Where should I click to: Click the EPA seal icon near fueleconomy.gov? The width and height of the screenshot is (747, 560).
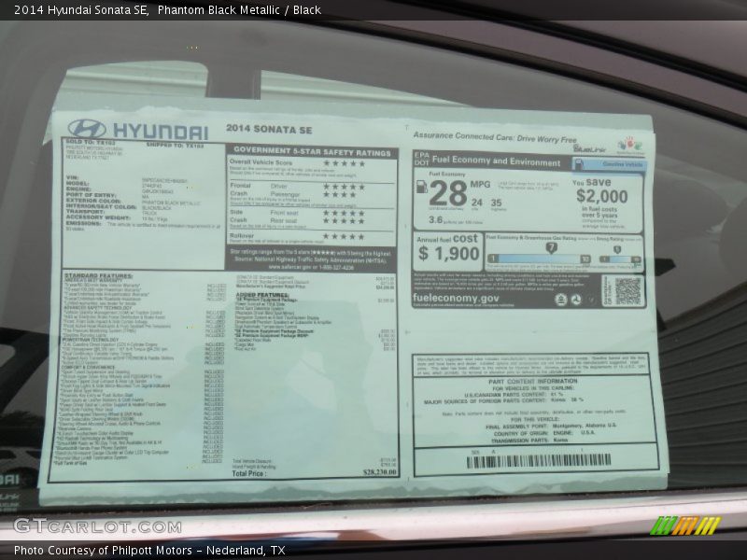point(561,300)
